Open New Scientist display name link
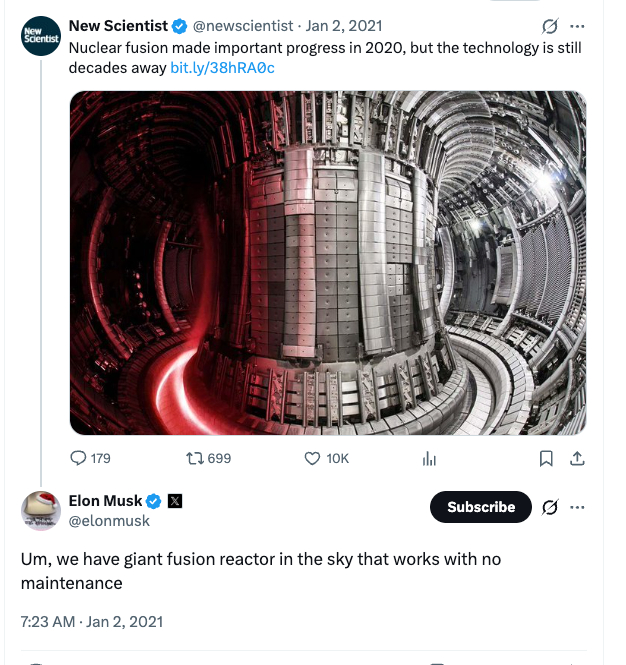 (118, 26)
